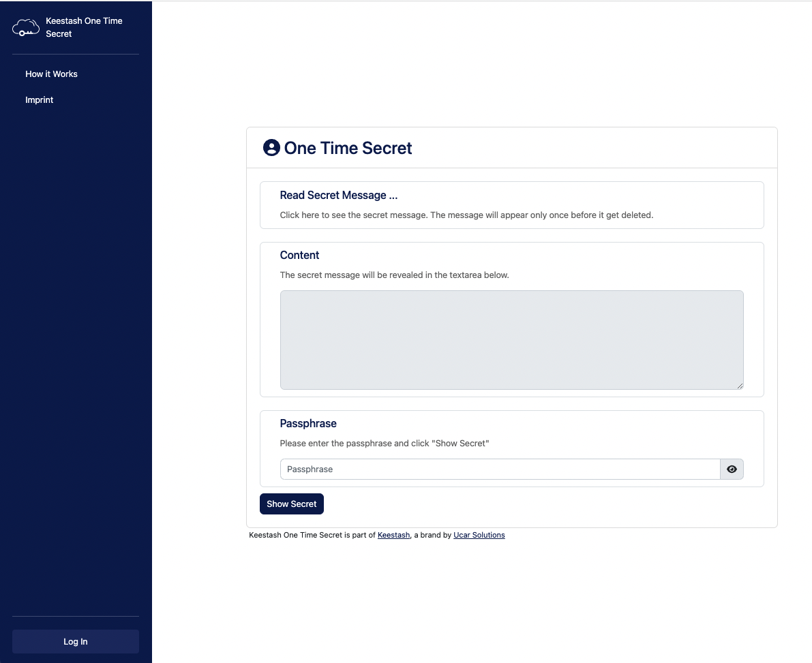Viewport: 812px width, 663px height.
Task: Click the Passphrase section heading
Action: [308, 423]
